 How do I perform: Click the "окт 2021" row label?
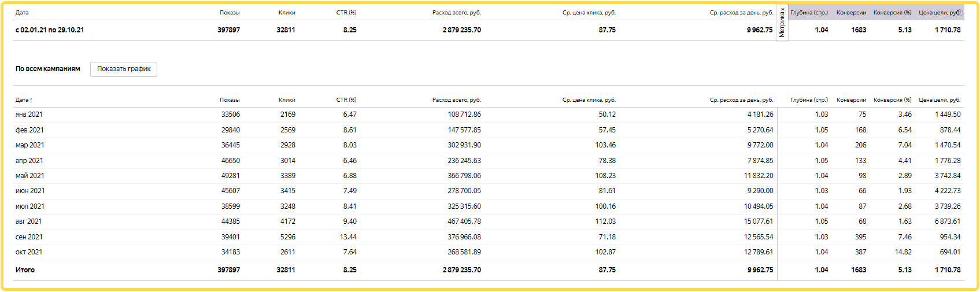click(29, 252)
